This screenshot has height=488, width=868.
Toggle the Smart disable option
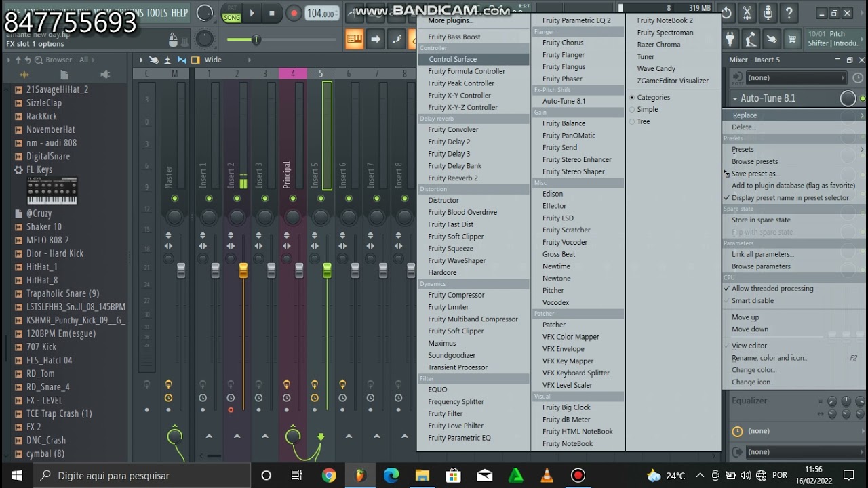click(x=753, y=301)
